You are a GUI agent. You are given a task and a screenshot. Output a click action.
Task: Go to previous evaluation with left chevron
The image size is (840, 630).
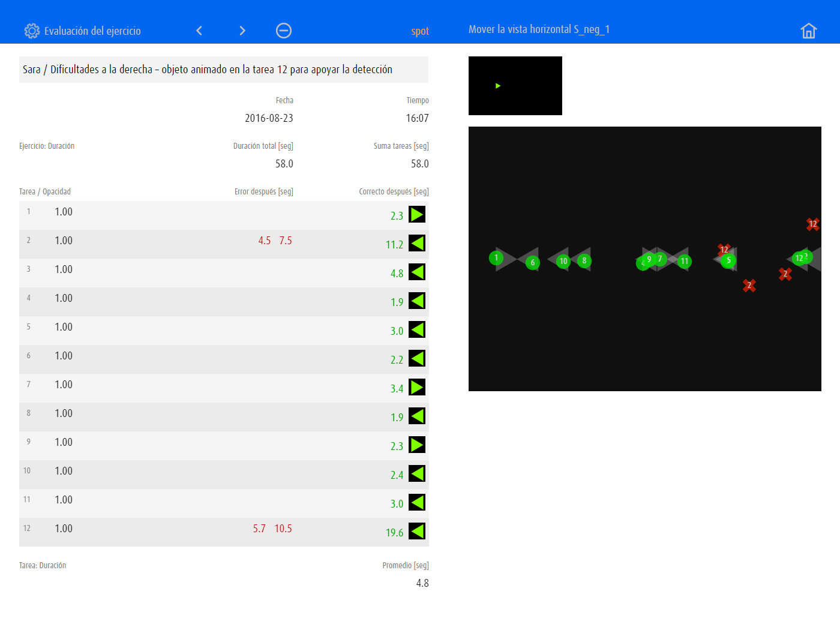click(199, 31)
